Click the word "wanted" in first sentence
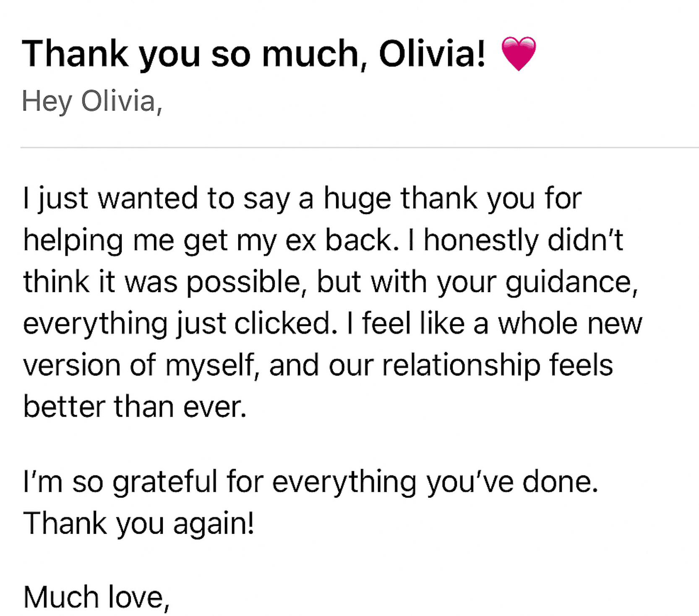The width and height of the screenshot is (699, 616). (148, 200)
